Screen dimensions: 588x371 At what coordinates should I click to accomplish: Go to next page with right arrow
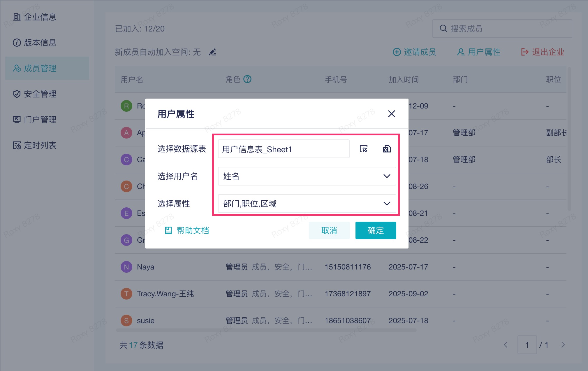pos(563,345)
